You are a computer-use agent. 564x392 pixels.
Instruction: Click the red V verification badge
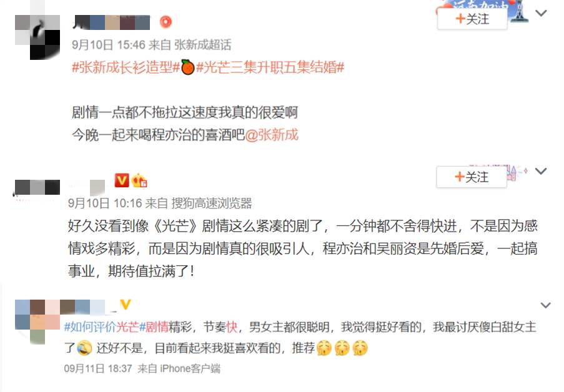(122, 180)
